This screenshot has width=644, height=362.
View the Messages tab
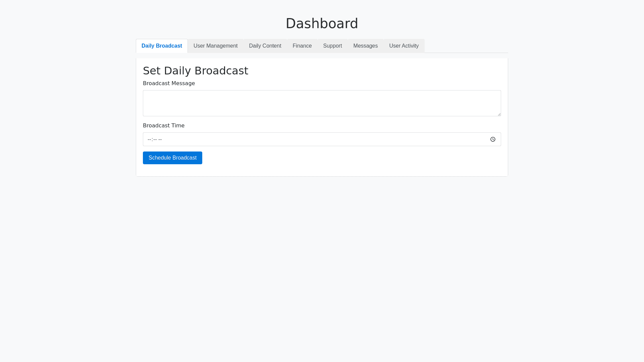pos(365,46)
